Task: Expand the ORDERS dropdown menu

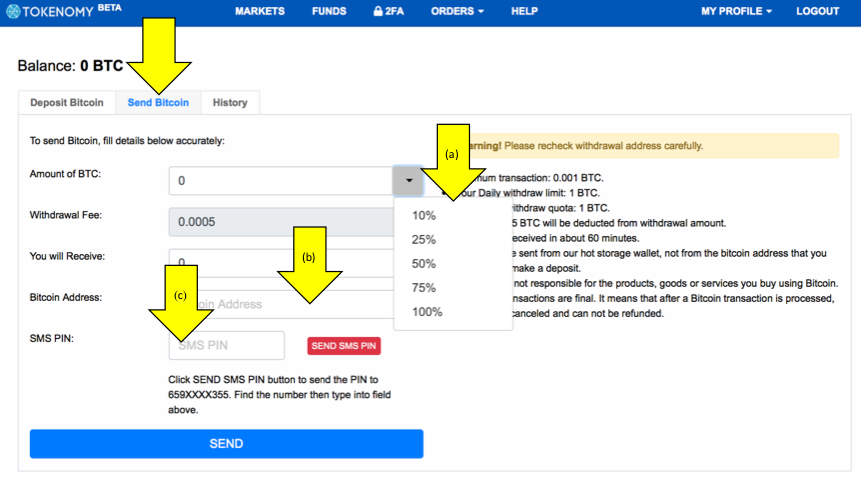Action: coord(457,11)
